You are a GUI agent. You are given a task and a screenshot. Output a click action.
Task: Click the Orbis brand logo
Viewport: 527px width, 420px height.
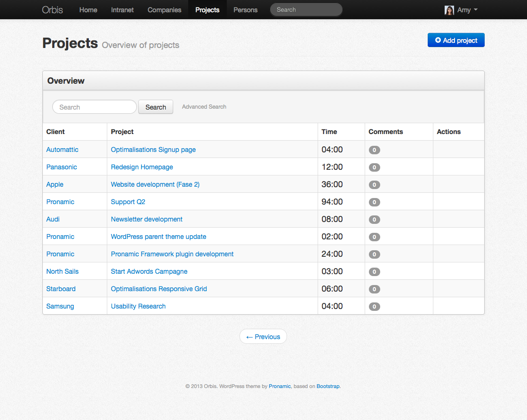click(52, 10)
